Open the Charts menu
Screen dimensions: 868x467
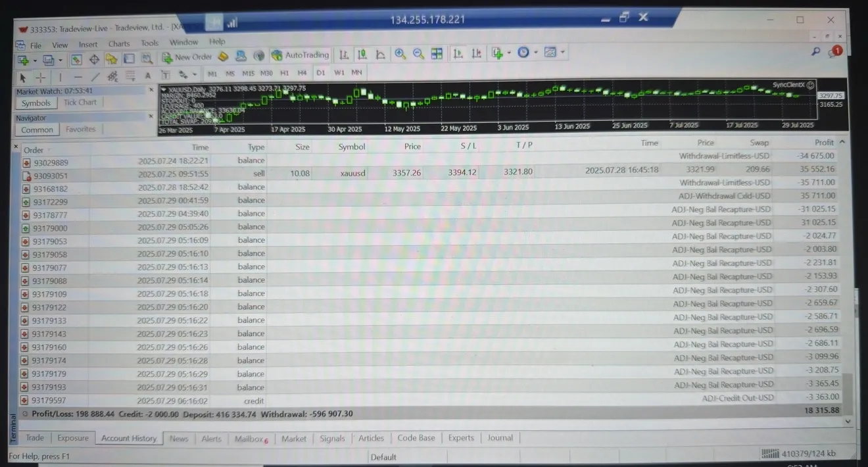click(119, 44)
